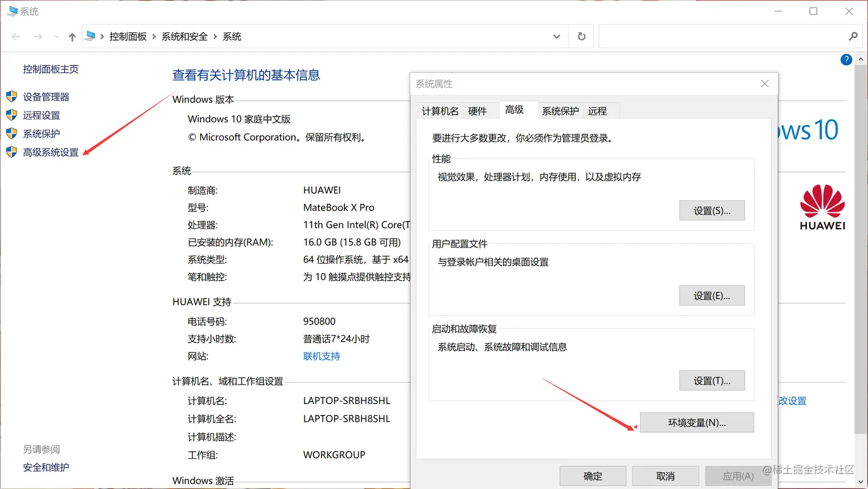Viewport: 868px width, 489px height.
Task: Click the window's vertical scrollbar
Action: [x=861, y=250]
